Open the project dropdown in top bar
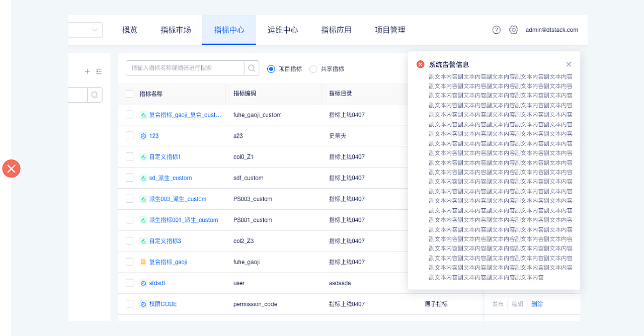644x336 pixels. click(x=86, y=30)
